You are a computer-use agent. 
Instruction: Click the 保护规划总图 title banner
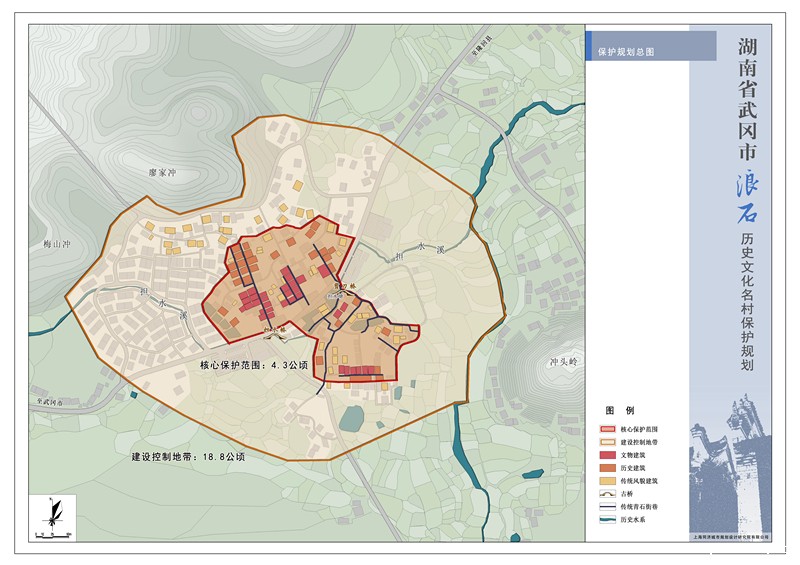tap(650, 47)
